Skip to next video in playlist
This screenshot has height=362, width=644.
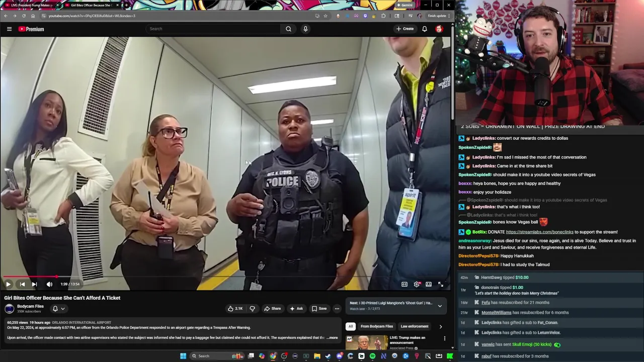[x=34, y=284]
